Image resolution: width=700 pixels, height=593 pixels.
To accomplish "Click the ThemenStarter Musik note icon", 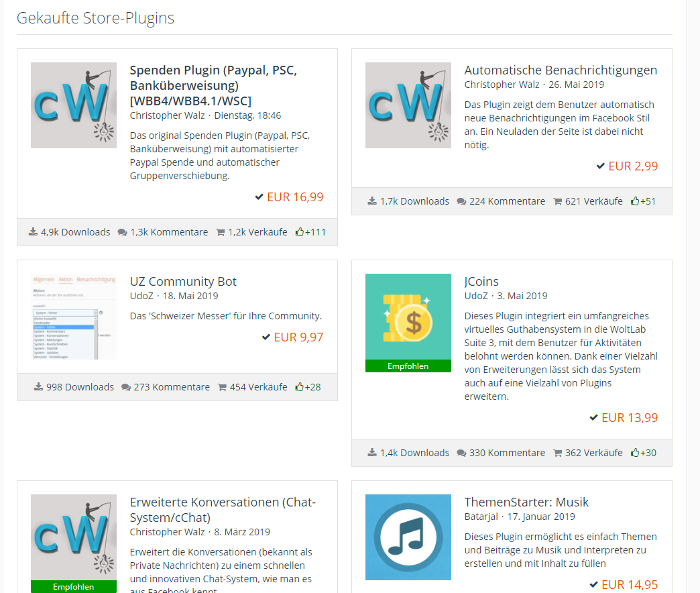I will click(408, 537).
